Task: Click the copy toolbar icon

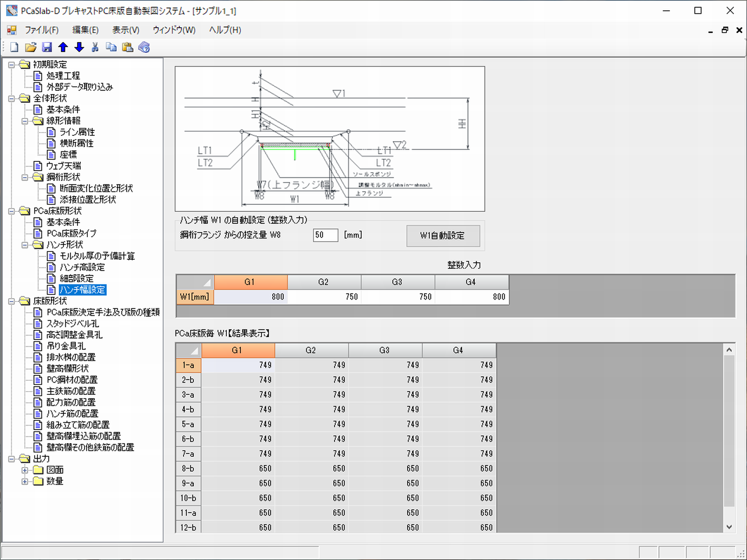Action: tap(111, 47)
